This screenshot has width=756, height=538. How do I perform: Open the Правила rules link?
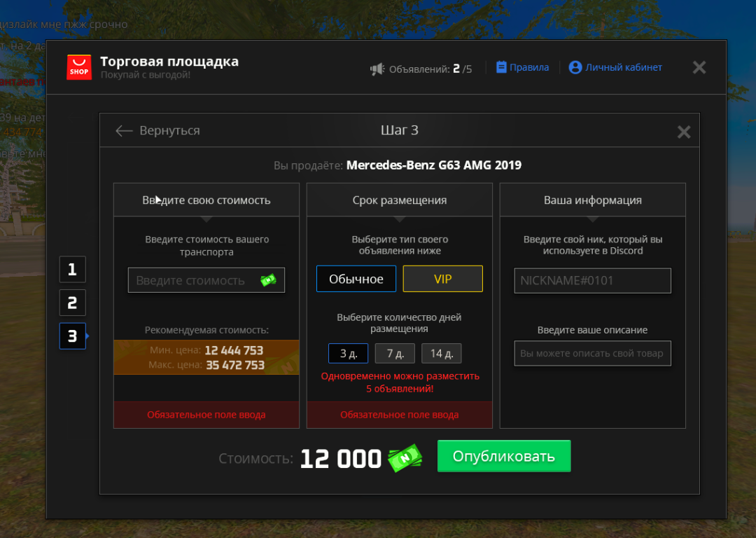click(523, 67)
